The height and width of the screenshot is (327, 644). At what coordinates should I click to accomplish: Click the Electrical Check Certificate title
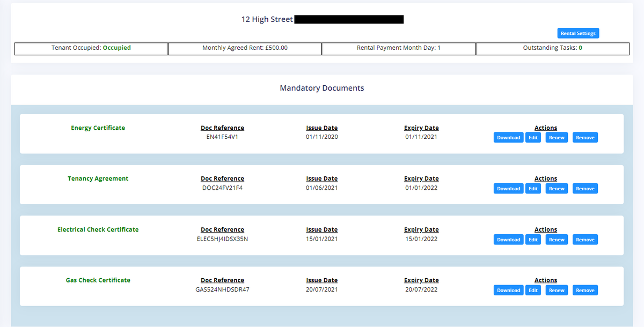pos(98,229)
